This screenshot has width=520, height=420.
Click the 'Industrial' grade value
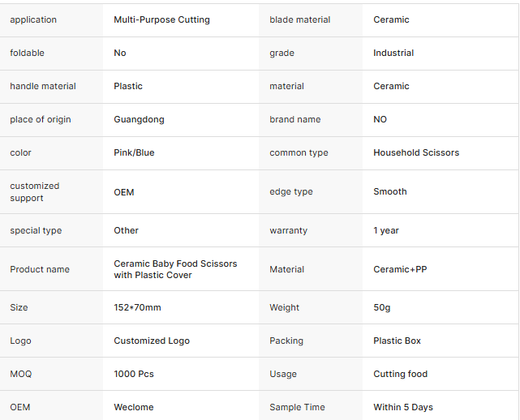pyautogui.click(x=393, y=53)
